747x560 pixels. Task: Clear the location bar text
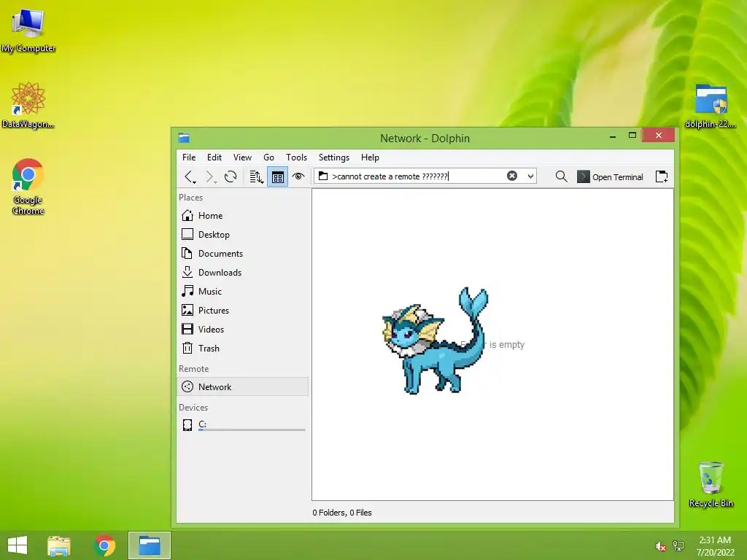click(512, 176)
